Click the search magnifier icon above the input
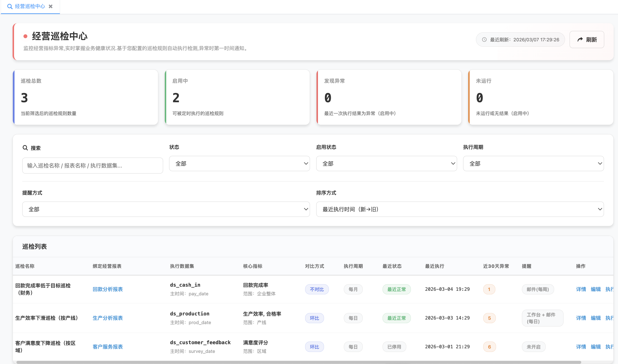 click(25, 148)
